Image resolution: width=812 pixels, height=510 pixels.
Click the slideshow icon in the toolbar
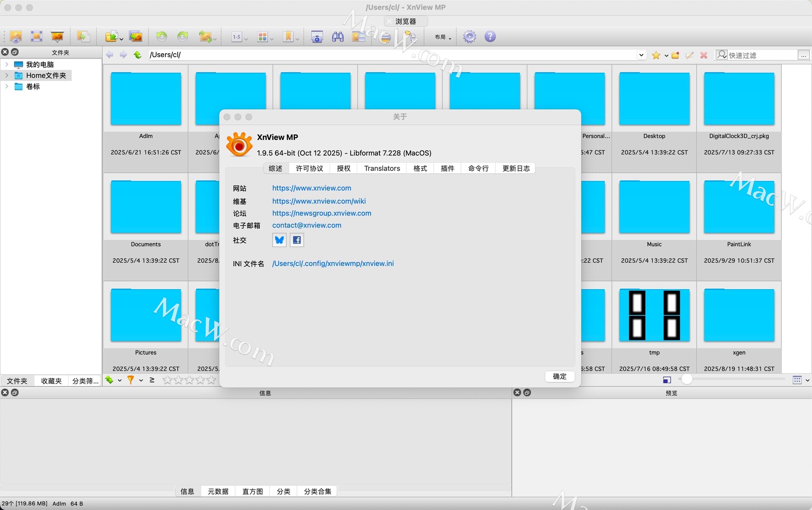57,37
